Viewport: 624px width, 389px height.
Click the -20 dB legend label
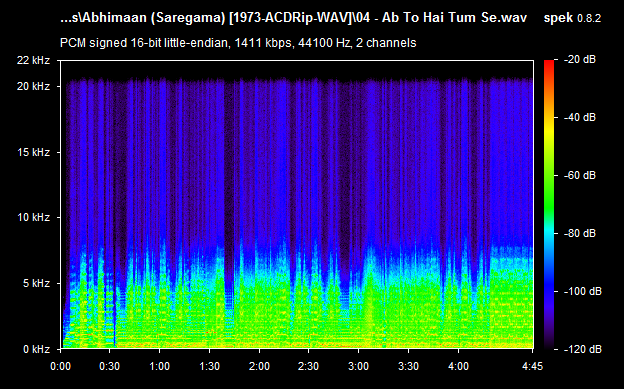click(x=580, y=60)
